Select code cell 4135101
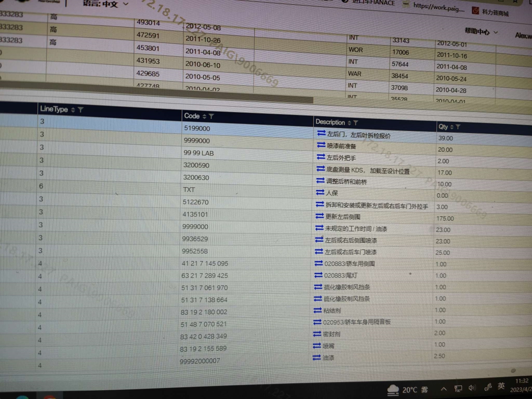 coord(195,214)
